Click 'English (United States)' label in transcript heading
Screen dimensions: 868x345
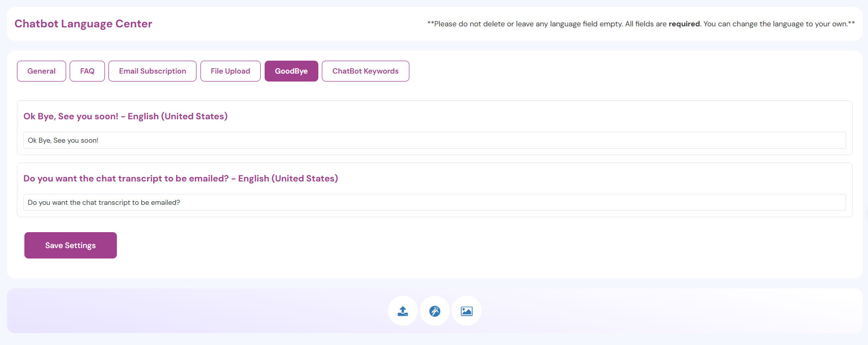pyautogui.click(x=288, y=178)
